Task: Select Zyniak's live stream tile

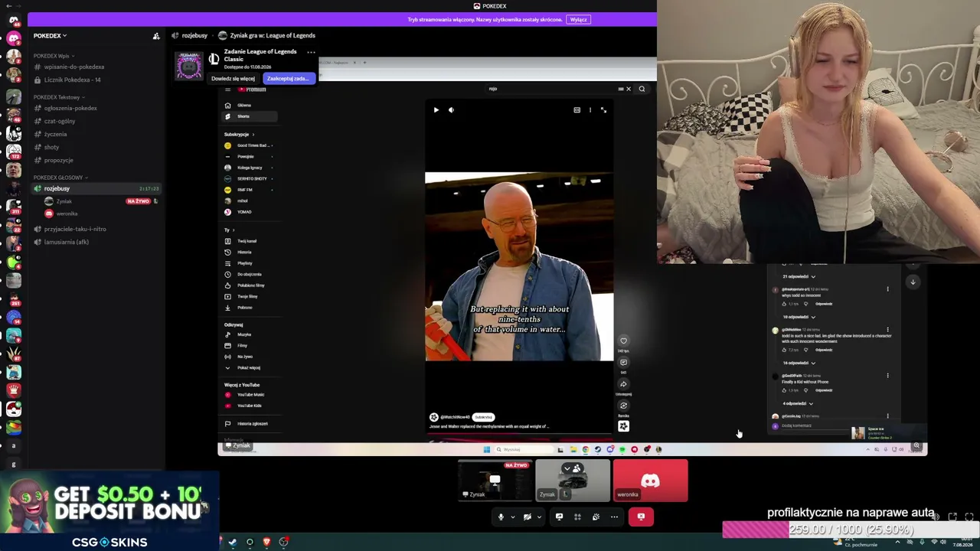Action: 495,481
